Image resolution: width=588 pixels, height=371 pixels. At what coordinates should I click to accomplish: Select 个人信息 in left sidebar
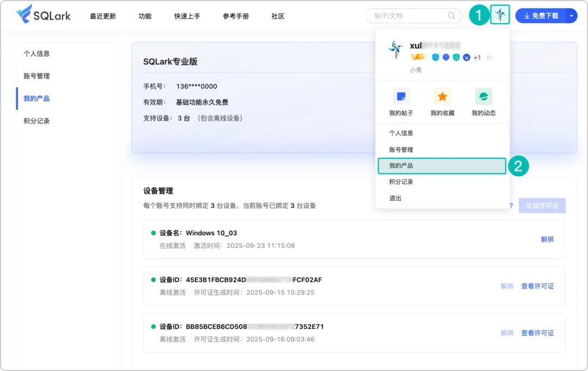(36, 54)
